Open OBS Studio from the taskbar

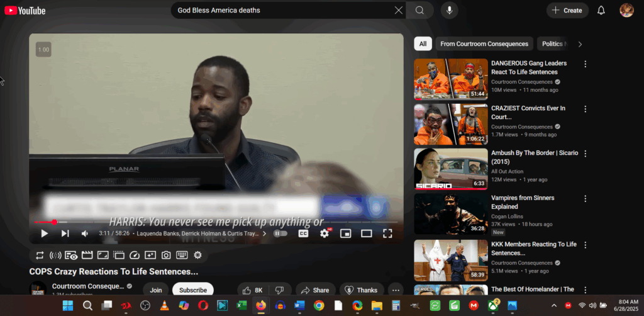point(145,305)
